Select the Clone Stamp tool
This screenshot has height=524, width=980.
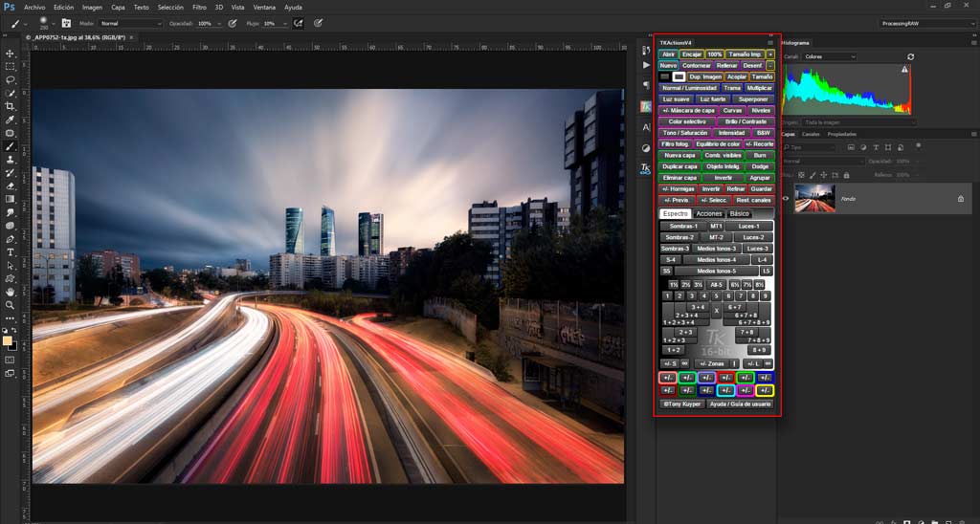pos(10,160)
